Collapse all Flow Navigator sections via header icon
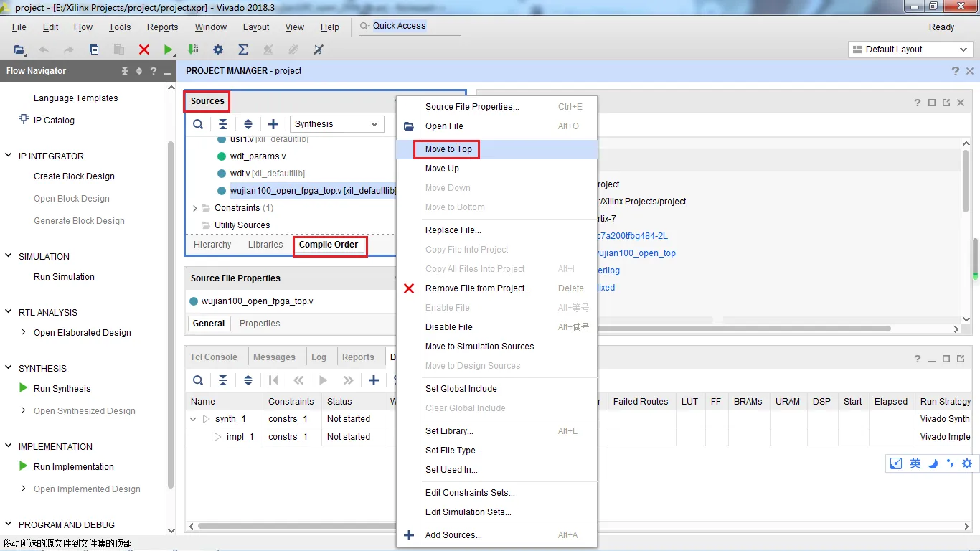The image size is (980, 551). [x=125, y=71]
